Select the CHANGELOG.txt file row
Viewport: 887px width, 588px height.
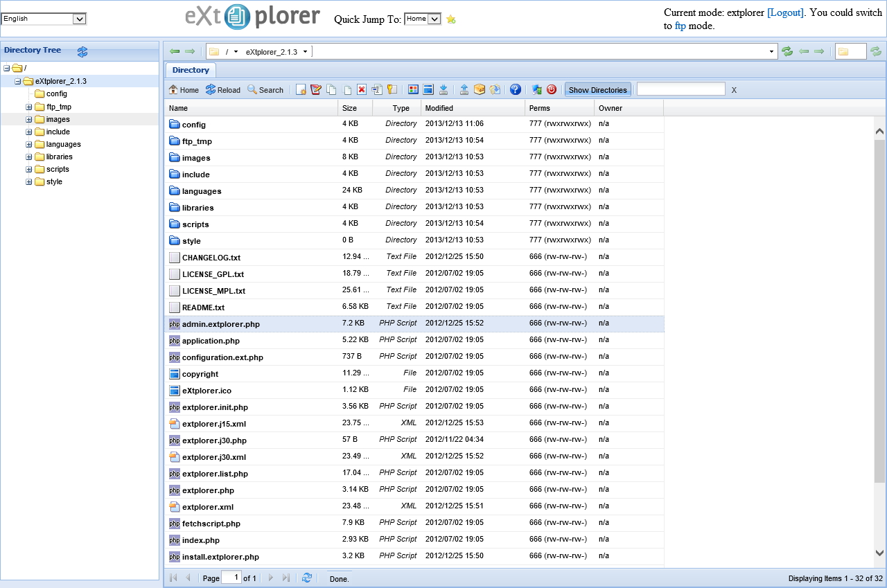click(414, 257)
